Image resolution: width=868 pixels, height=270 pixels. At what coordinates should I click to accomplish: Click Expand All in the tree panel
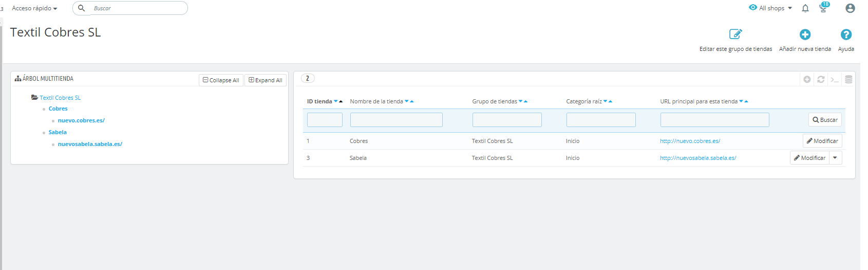pyautogui.click(x=266, y=80)
